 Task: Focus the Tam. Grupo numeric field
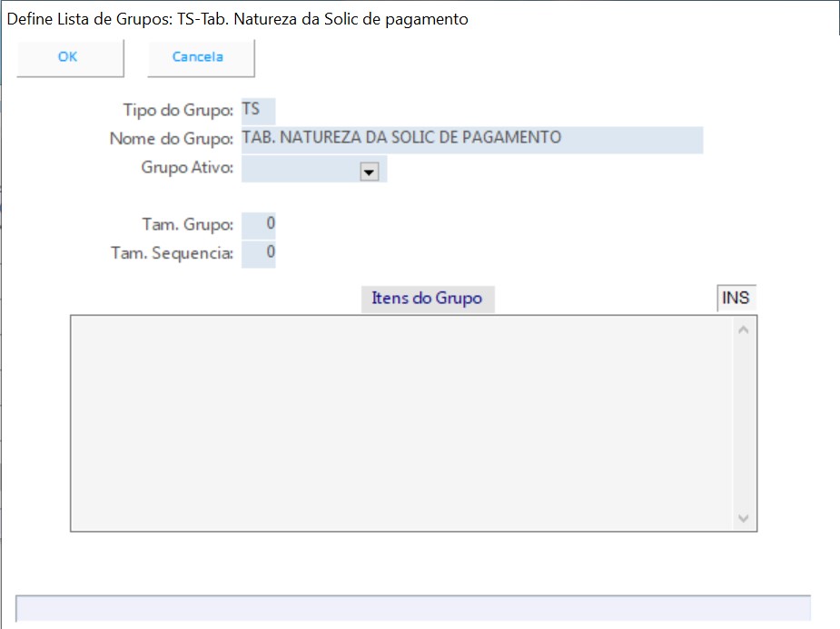click(x=259, y=224)
